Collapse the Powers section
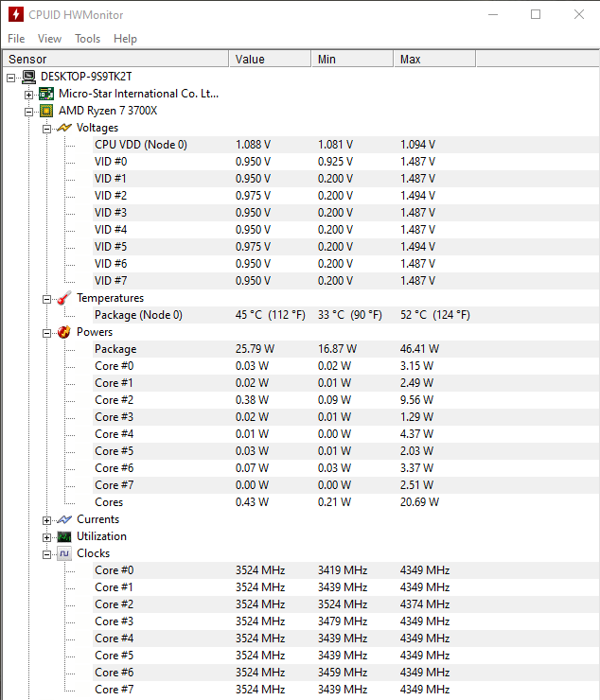Image resolution: width=600 pixels, height=700 pixels. pyautogui.click(x=47, y=333)
